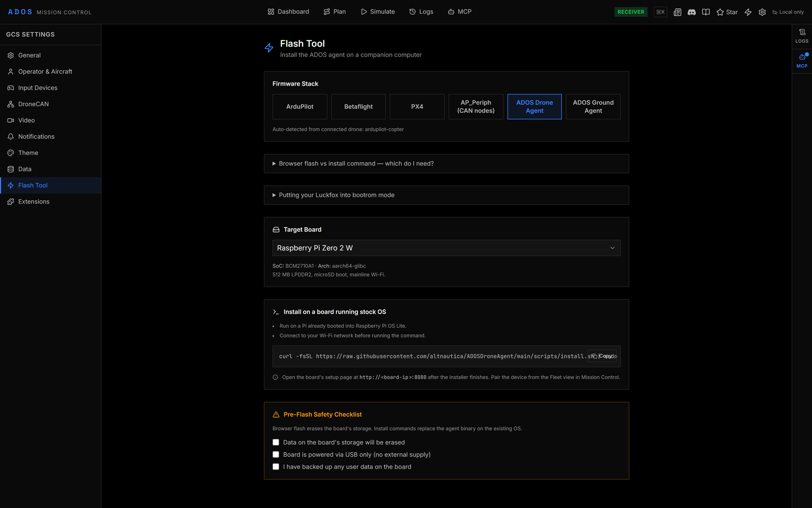
Task: Click the documentation book icon
Action: 705,12
